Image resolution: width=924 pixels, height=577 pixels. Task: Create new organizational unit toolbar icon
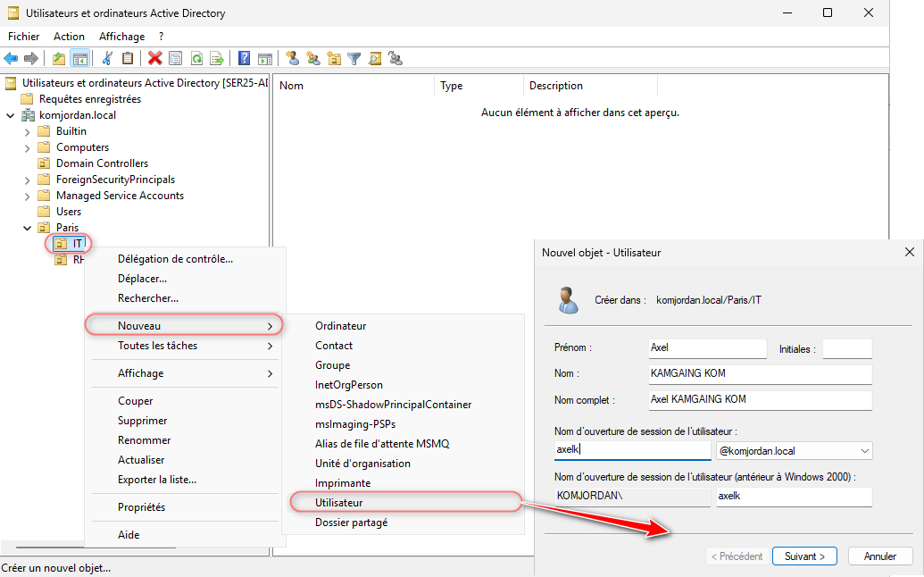point(334,58)
